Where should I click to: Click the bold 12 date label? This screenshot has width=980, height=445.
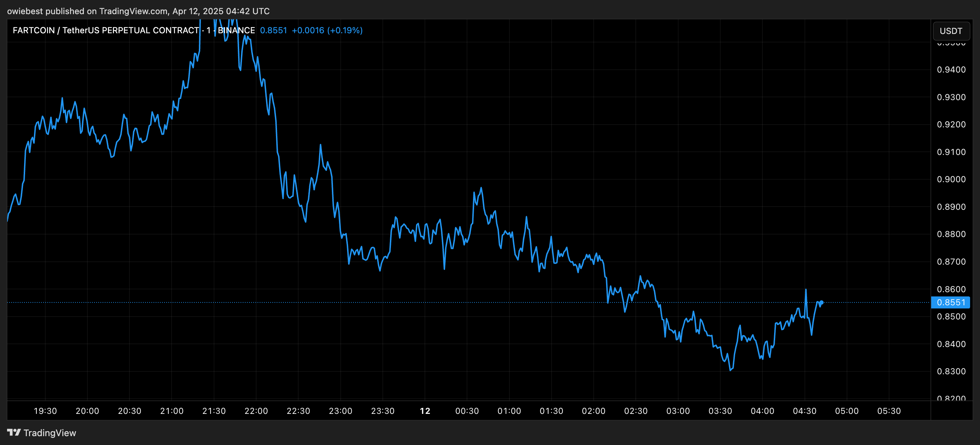425,411
